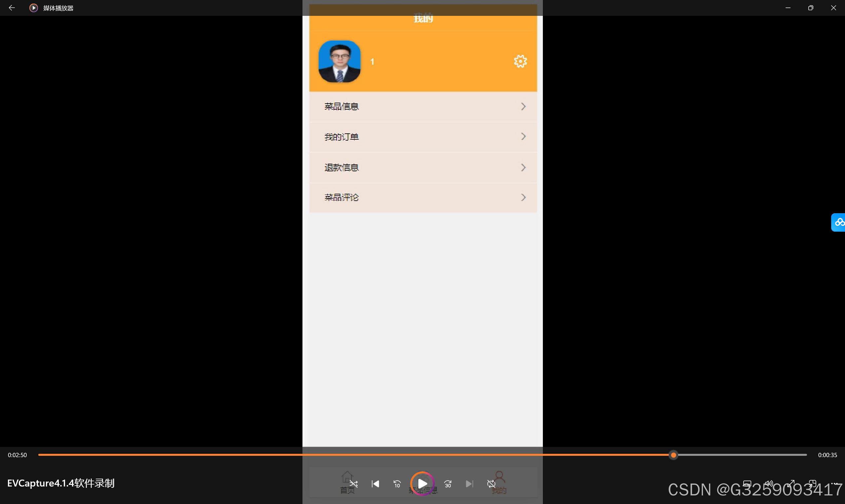Go back using the back arrow
Viewport: 845px width, 504px height.
coord(12,8)
